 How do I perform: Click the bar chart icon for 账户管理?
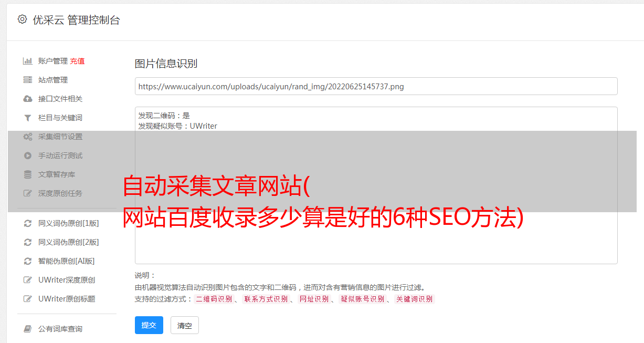tap(28, 61)
